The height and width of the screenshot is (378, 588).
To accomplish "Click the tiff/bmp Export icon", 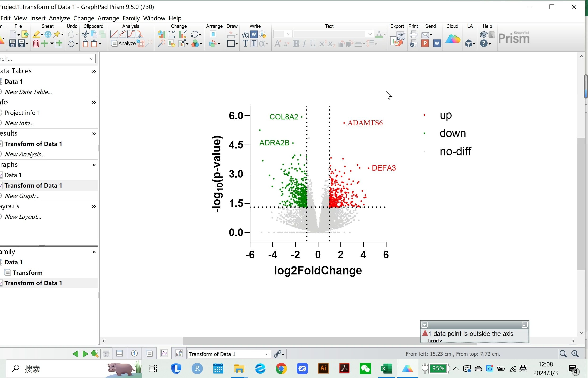I will pos(398,39).
